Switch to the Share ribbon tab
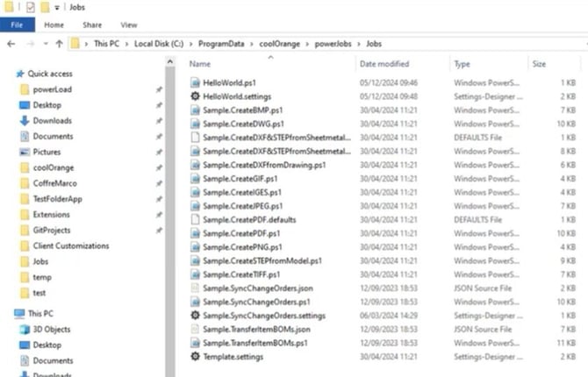 coord(92,25)
